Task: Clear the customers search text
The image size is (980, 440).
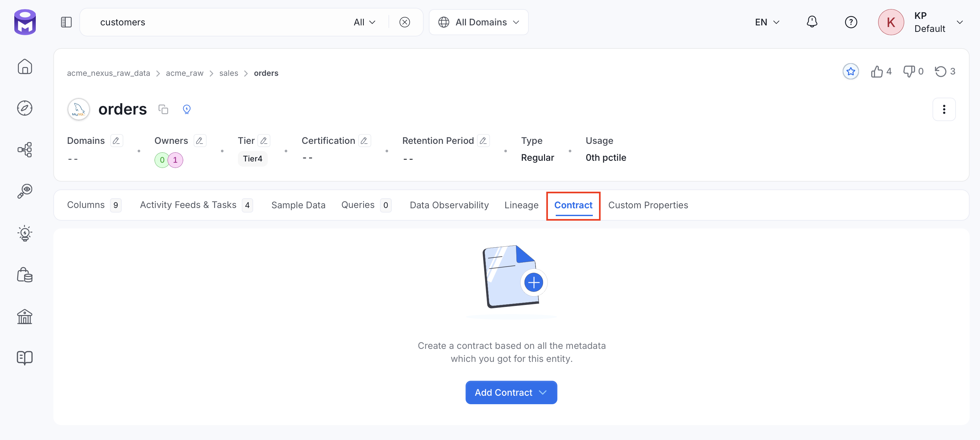Action: pyautogui.click(x=405, y=22)
